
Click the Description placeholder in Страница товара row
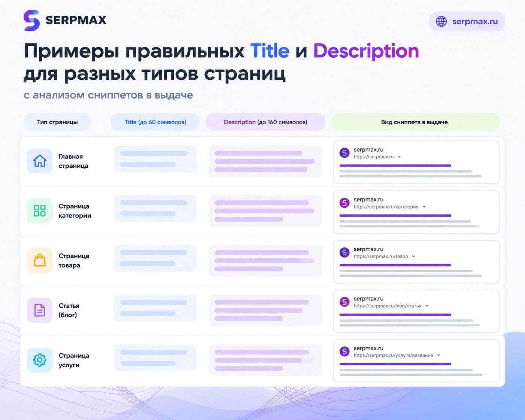[265, 261]
